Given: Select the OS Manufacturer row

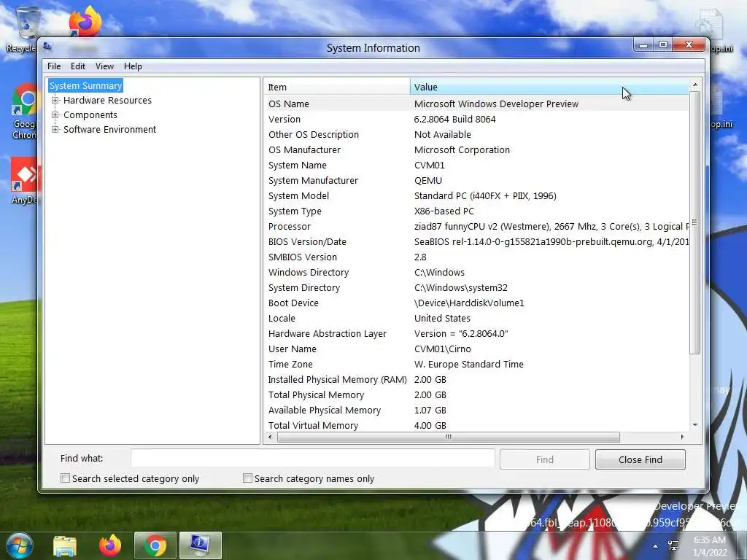Looking at the screenshot, I should click(x=476, y=149).
